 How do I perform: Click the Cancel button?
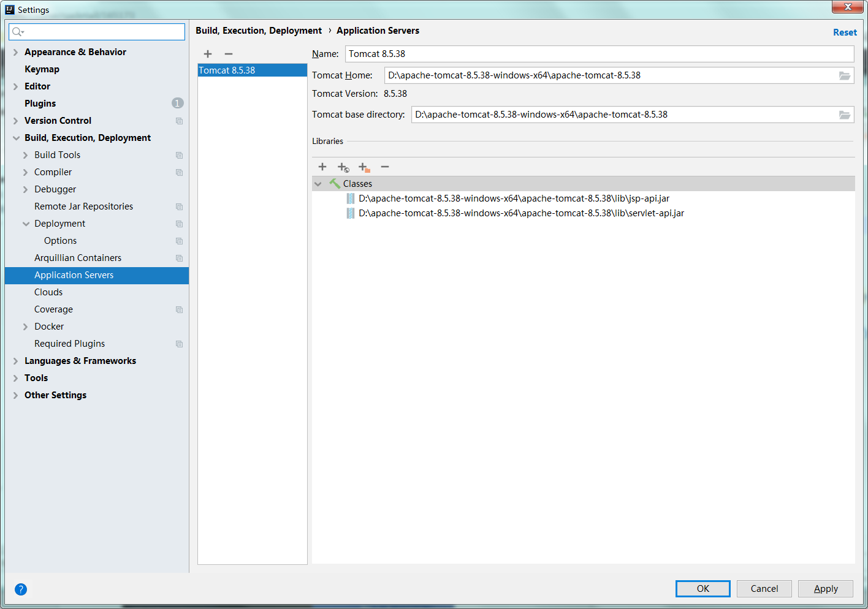pos(764,589)
